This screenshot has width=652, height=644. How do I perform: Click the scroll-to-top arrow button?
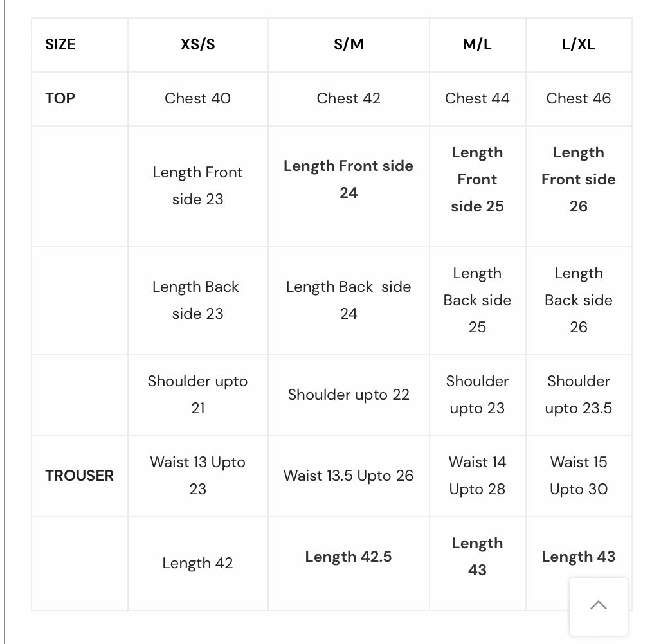[x=598, y=605]
